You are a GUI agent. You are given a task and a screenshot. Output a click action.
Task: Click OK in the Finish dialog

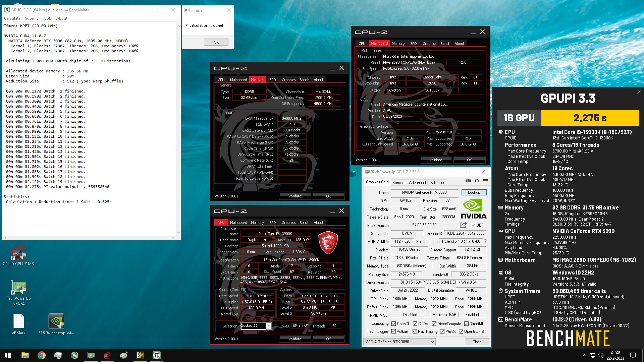(216, 42)
